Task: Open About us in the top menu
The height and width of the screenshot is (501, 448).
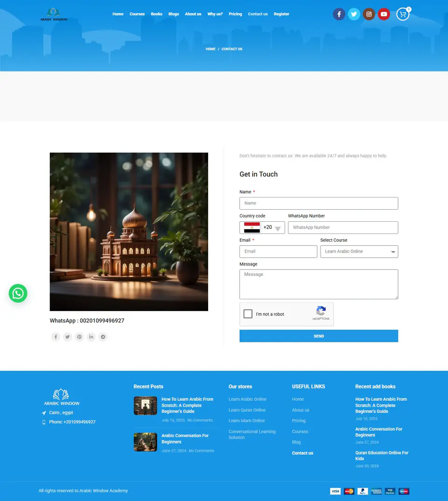Action: click(193, 14)
